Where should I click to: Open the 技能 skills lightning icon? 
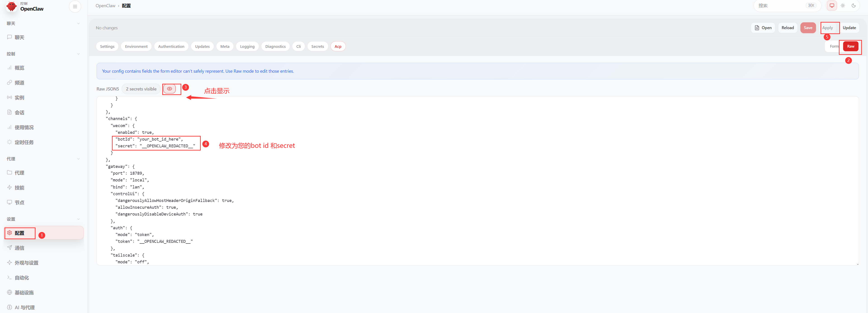click(x=9, y=188)
